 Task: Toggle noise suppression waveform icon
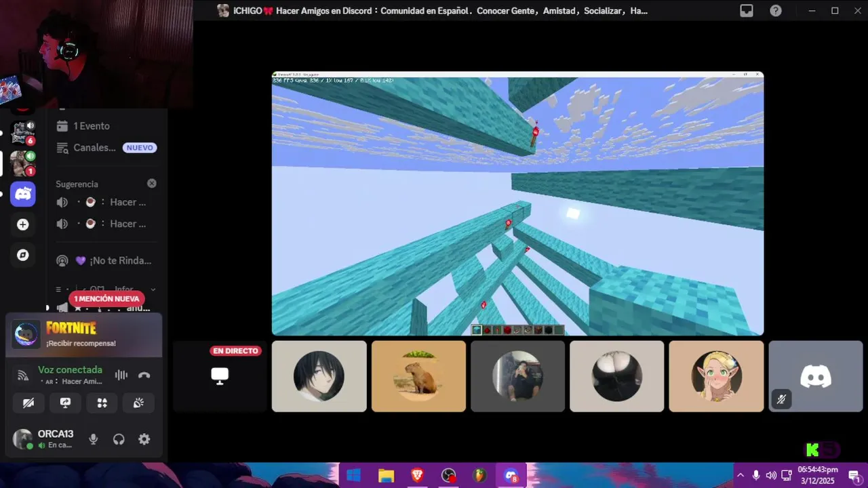[x=121, y=375]
